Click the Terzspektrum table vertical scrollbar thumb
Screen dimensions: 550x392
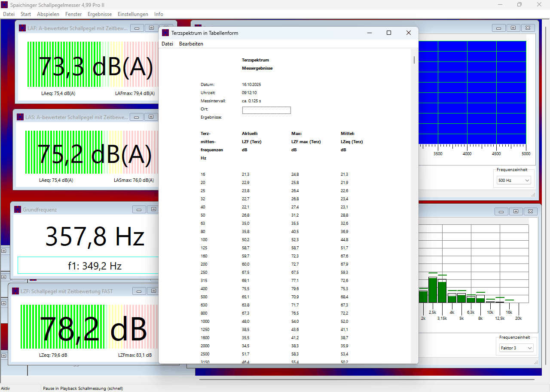[x=414, y=60]
